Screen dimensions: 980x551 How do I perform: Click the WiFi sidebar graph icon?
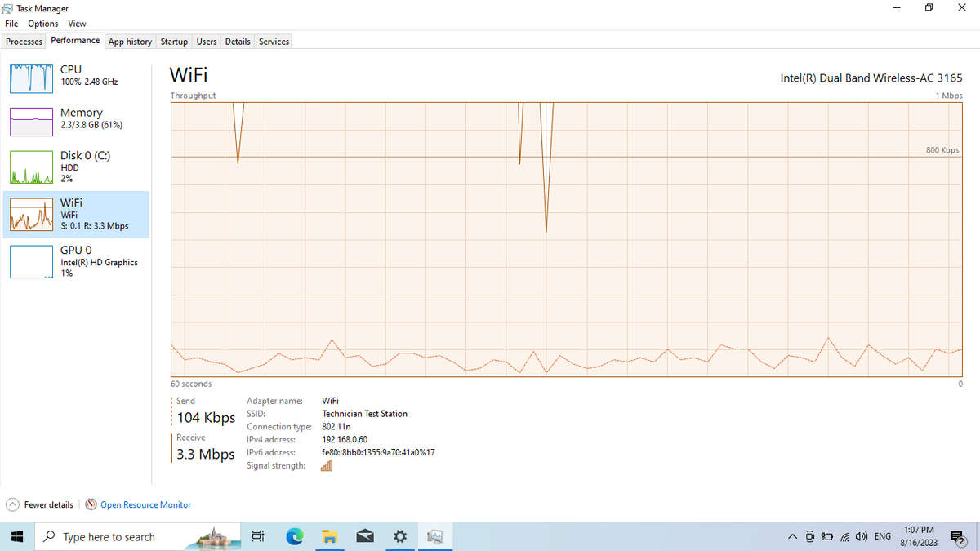click(31, 215)
